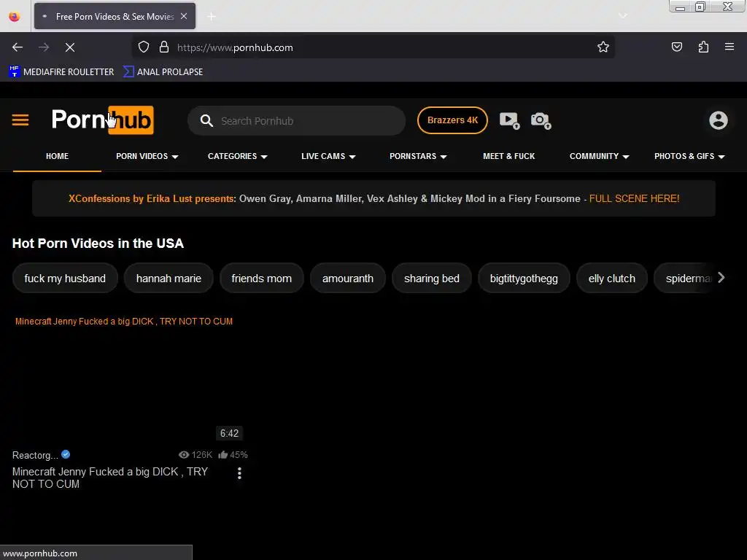
Task: Click the Brazzers 4K button
Action: coord(452,120)
